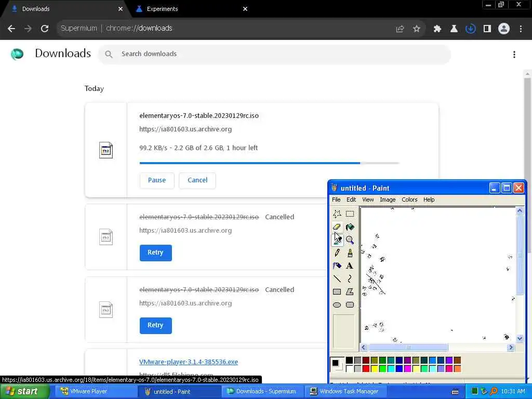Pick the red color swatch in Paint
The height and width of the screenshot is (399, 532).
[366, 368]
